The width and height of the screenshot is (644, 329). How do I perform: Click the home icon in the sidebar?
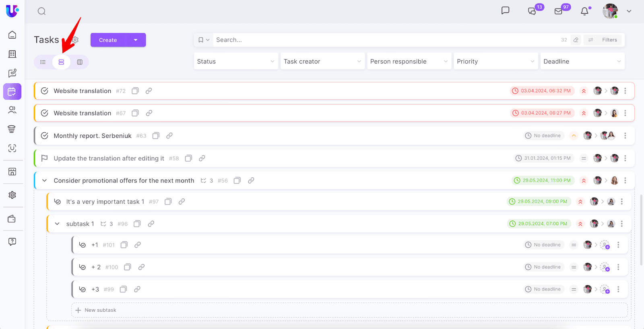pos(12,35)
